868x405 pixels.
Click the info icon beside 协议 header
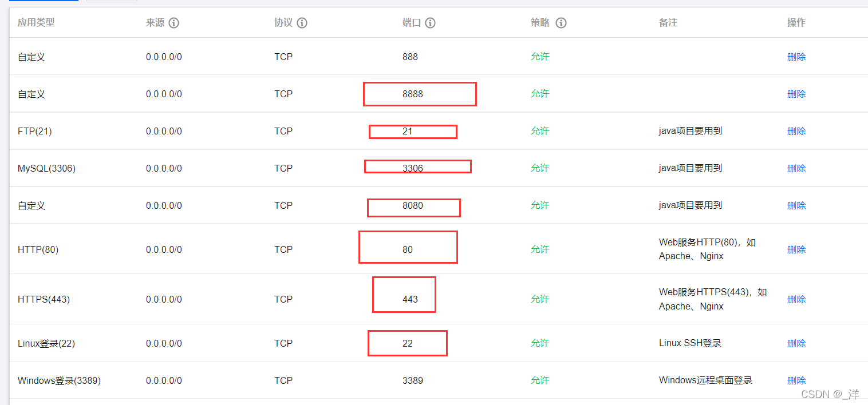[x=302, y=23]
